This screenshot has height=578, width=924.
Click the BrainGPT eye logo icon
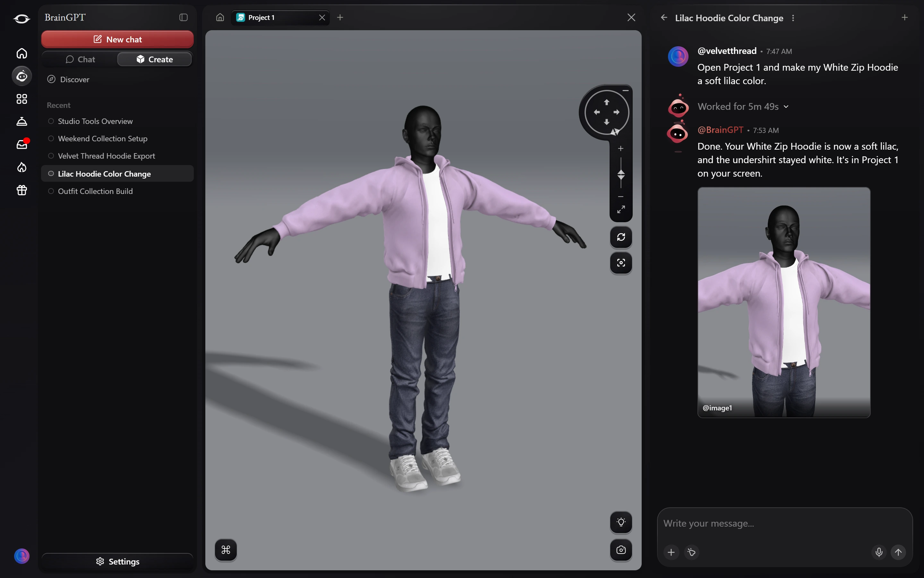pyautogui.click(x=21, y=18)
